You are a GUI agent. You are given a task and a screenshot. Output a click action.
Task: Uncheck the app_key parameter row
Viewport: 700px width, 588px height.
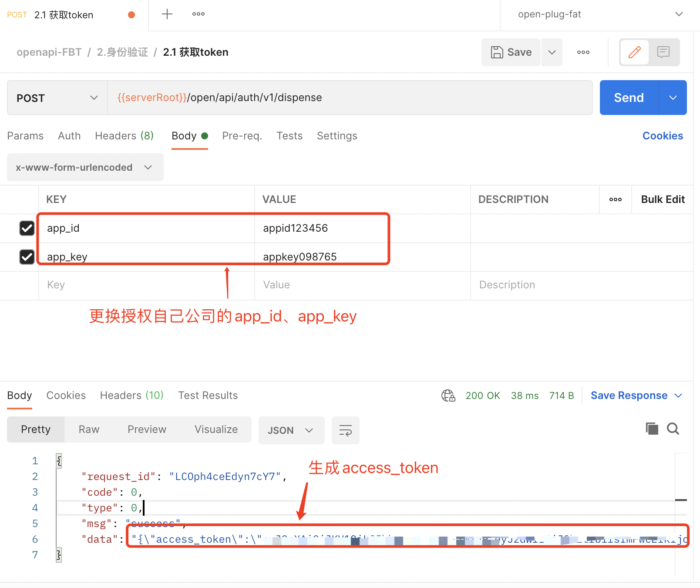tap(27, 257)
